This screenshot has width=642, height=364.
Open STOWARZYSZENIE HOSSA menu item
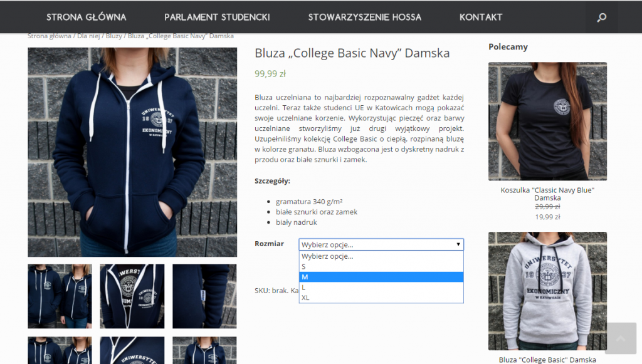pos(365,17)
